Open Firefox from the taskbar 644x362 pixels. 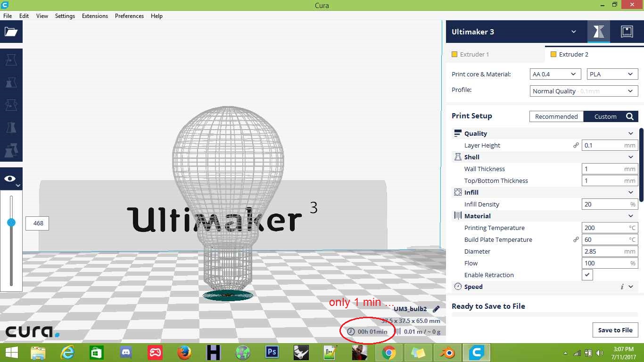[184, 353]
